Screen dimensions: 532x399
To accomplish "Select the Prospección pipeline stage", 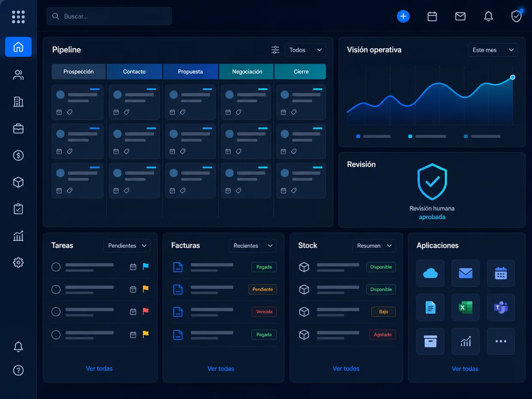I will (79, 72).
